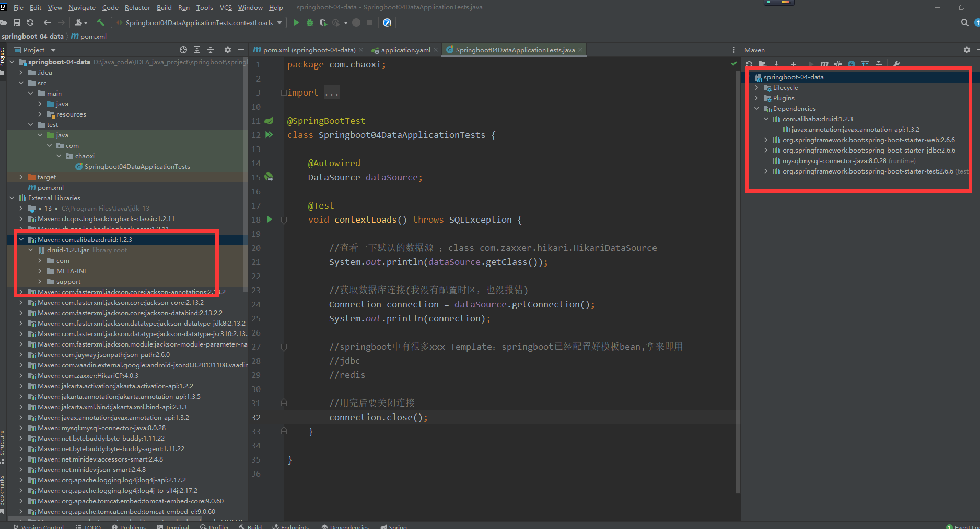Click run gutter icon beside class Springboot04DataApplicationTests
This screenshot has width=980, height=529.
[269, 135]
